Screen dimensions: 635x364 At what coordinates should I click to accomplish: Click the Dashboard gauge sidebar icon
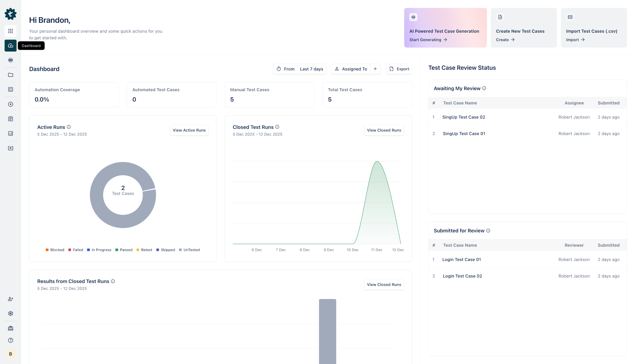tap(10, 46)
